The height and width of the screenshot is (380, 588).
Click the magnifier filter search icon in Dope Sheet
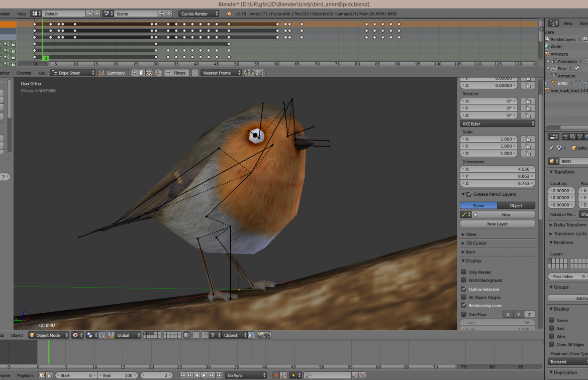(159, 73)
